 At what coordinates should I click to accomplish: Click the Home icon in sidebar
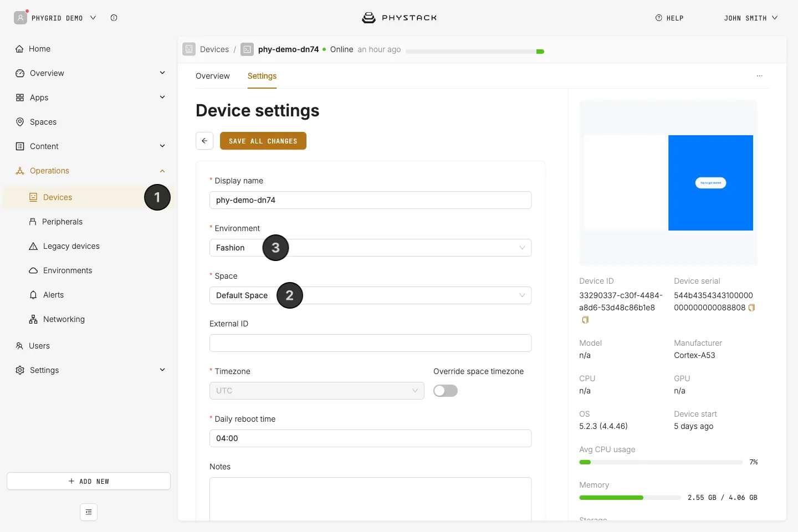[x=19, y=49]
